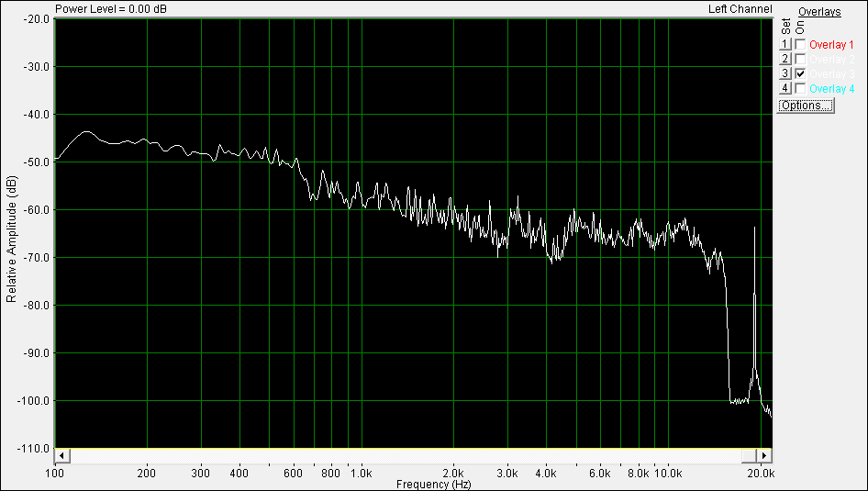868x491 pixels.
Task: Click the horizontal scrollbar thumb near the right
Action: [x=749, y=455]
